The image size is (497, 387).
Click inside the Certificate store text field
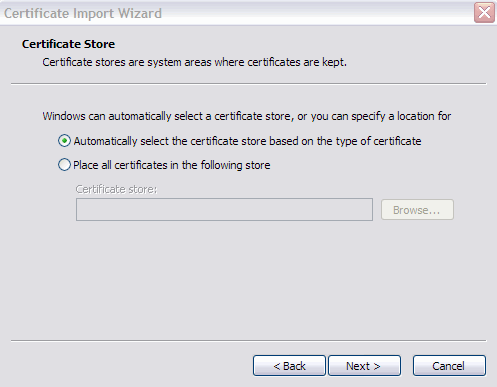point(224,210)
